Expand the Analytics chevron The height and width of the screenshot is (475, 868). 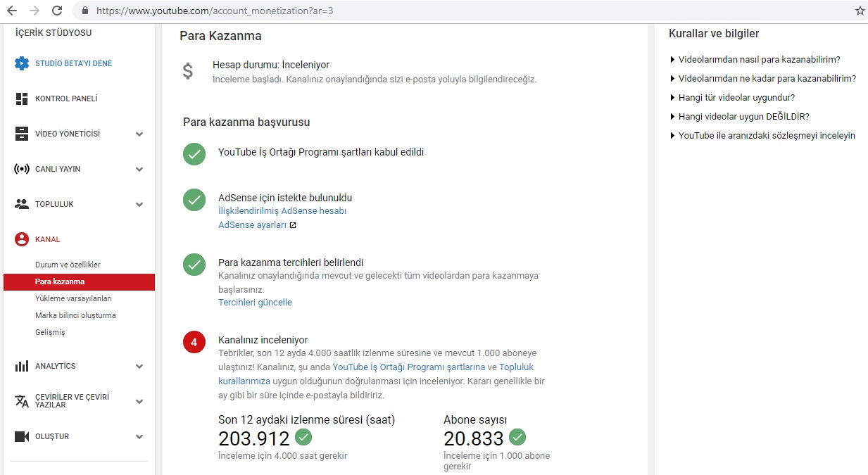[x=139, y=366]
